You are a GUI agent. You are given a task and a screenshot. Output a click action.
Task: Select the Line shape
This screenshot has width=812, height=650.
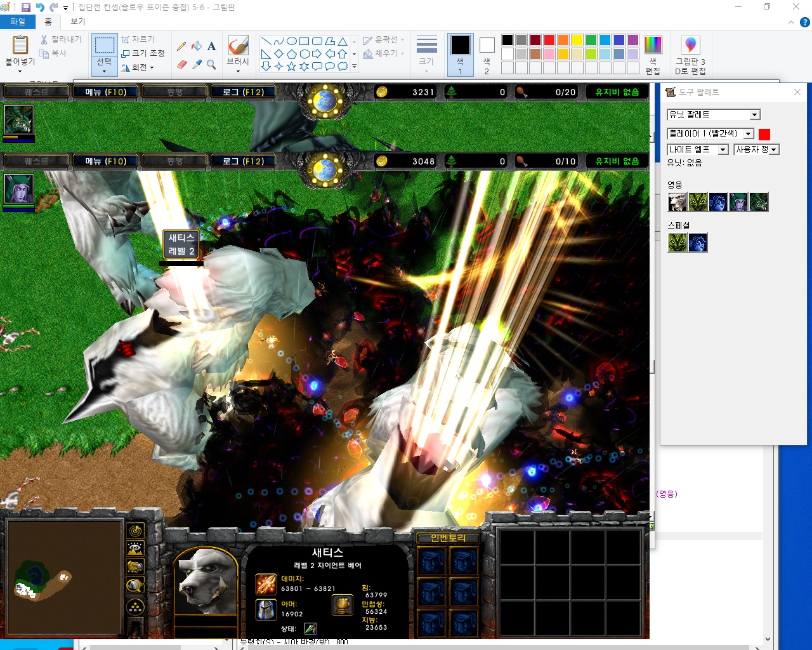(x=266, y=41)
